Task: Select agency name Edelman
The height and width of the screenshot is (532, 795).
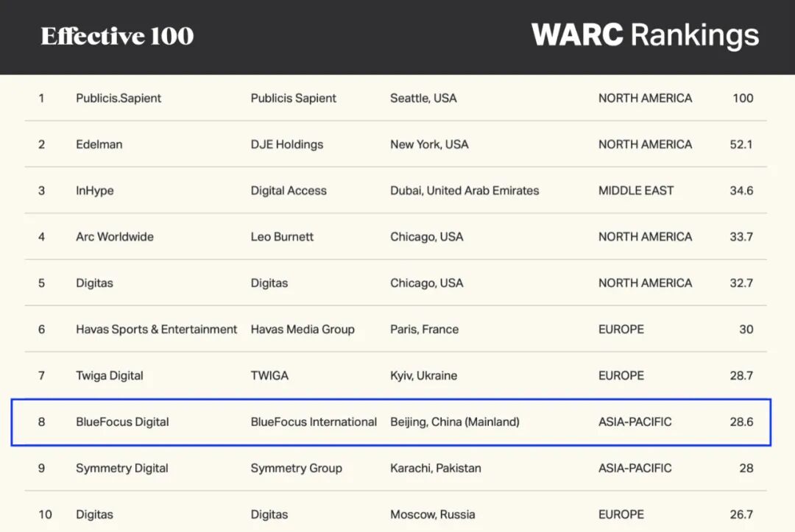Action: click(99, 144)
